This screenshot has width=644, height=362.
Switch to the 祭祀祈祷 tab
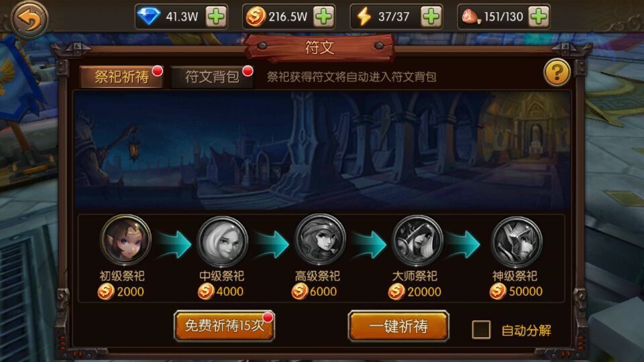[x=122, y=76]
